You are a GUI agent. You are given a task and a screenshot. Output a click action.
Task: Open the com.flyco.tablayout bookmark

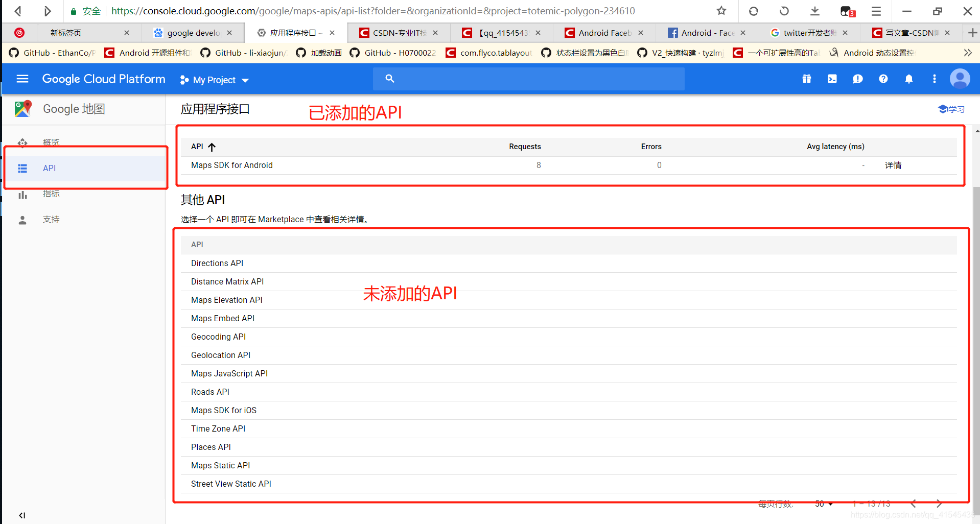[x=489, y=53]
